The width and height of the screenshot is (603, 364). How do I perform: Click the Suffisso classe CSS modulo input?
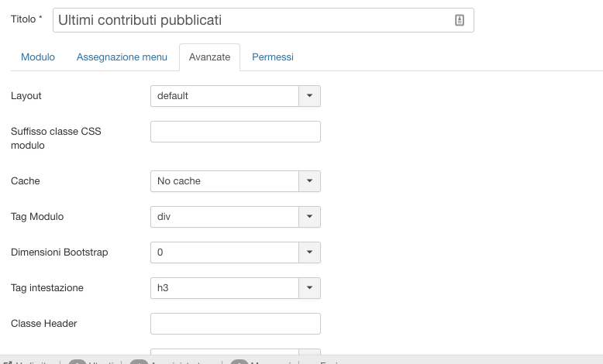236,132
